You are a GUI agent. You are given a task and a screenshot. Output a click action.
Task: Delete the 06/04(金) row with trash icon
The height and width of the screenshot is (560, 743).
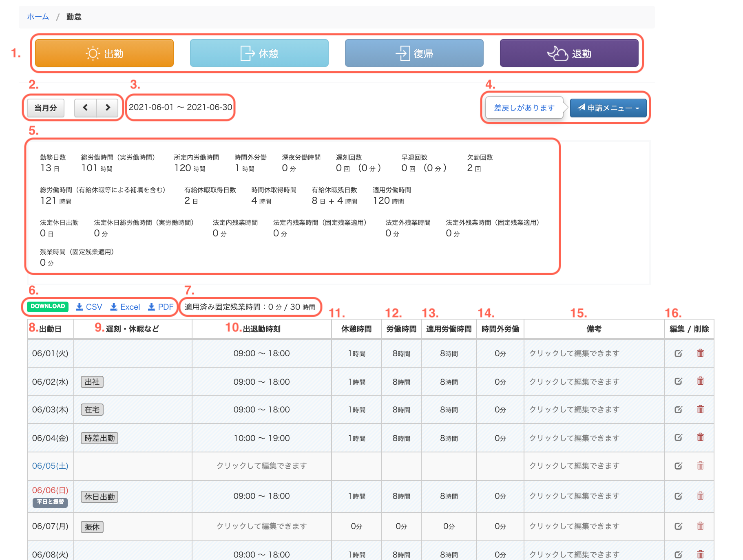(x=700, y=437)
